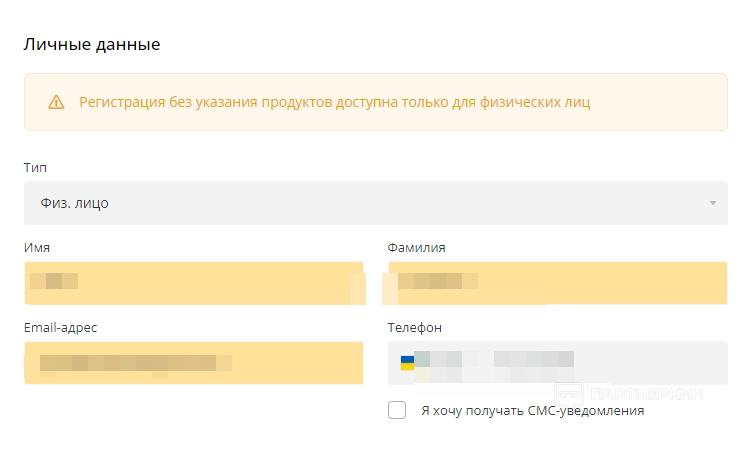Screen dimensions: 754x465
Task: Click the 'Имя' field label
Action: 37,247
